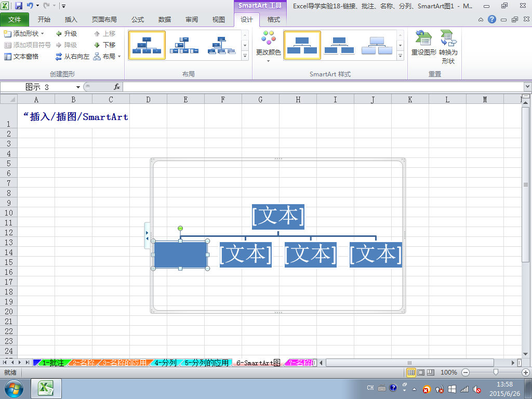Expand the layouts gallery more arrow
This screenshot has width=532, height=399.
[245, 56]
